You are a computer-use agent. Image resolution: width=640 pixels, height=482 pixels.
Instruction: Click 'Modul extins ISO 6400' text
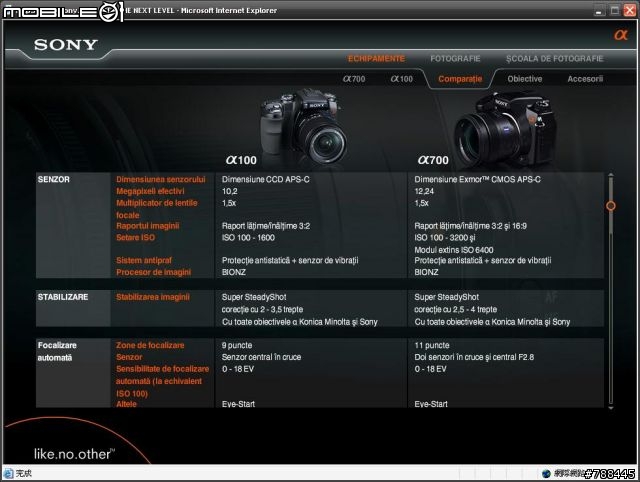click(454, 250)
